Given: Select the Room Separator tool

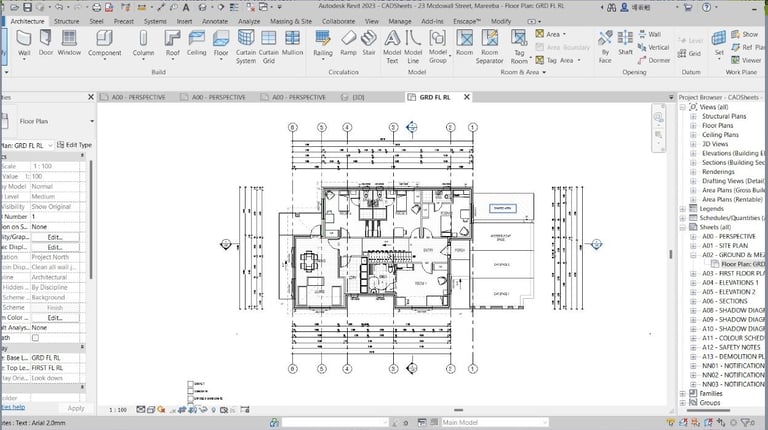Looking at the screenshot, I should coord(489,47).
